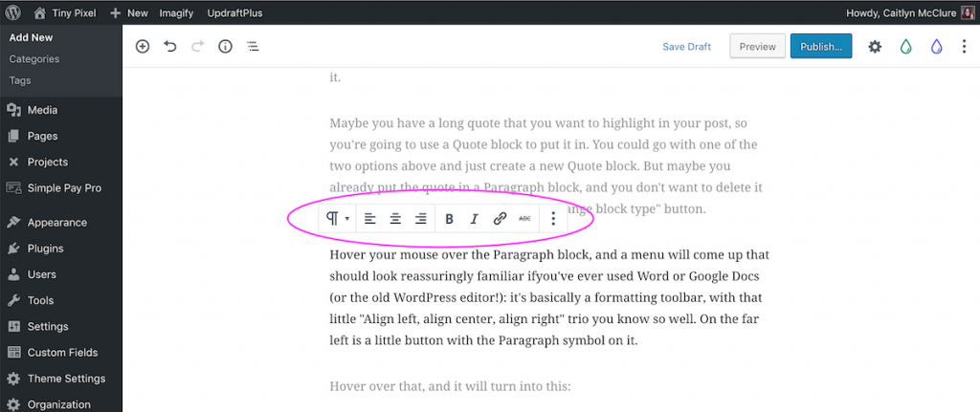This screenshot has width=980, height=412.
Task: Open Categories in the sidebar
Action: [x=34, y=58]
